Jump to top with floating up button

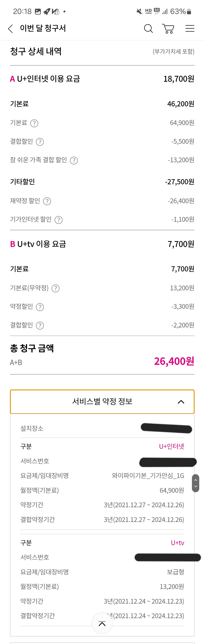(x=102, y=623)
